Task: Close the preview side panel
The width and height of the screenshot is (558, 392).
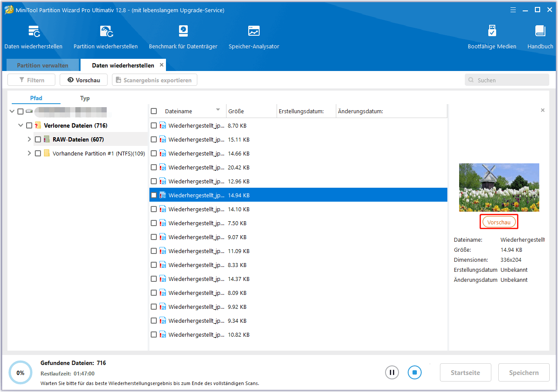Action: (x=543, y=110)
